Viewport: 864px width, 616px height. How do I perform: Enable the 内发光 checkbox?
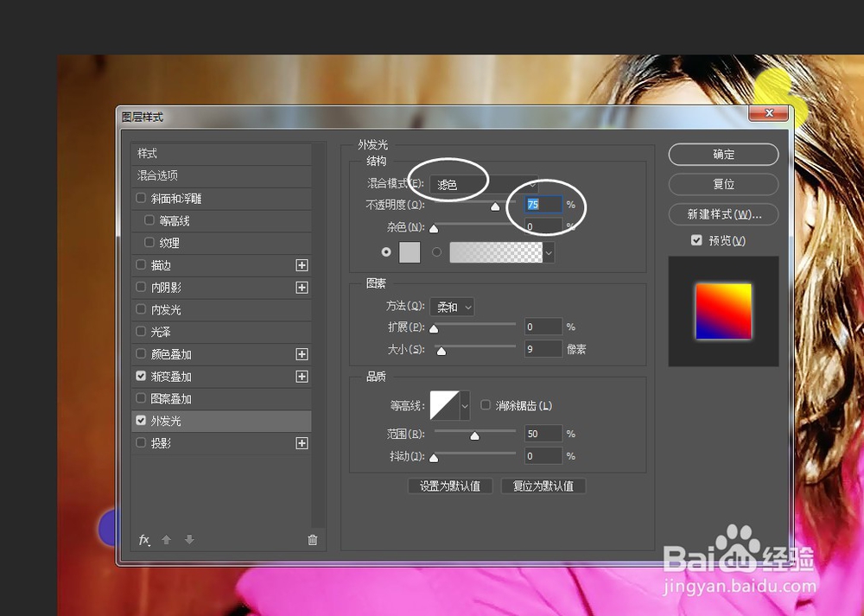pyautogui.click(x=141, y=309)
